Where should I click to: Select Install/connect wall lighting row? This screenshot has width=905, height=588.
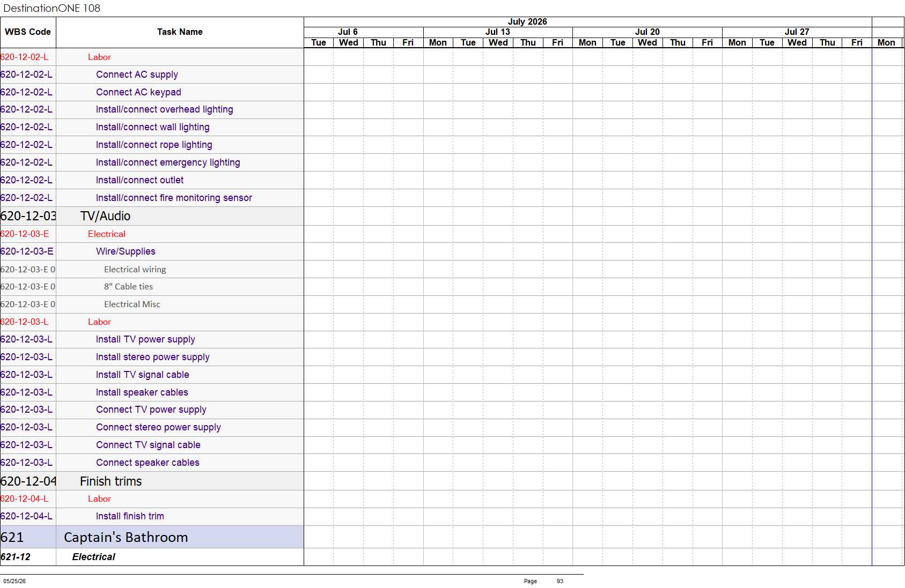click(x=152, y=127)
